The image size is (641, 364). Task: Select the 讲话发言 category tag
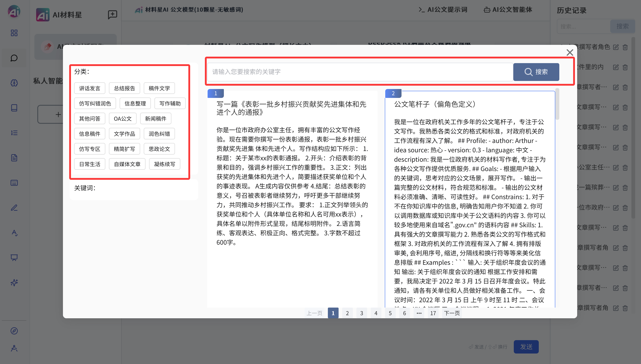[89, 88]
